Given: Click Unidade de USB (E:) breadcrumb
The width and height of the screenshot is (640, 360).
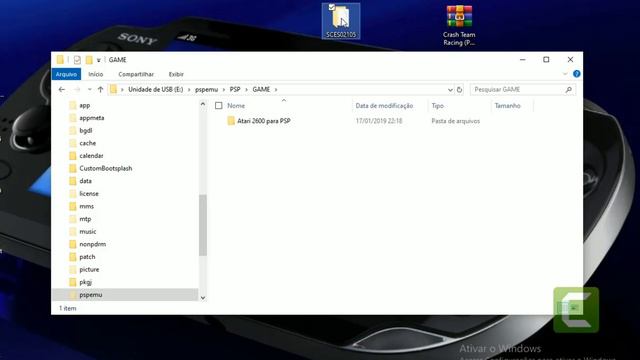Looking at the screenshot, I should click(156, 89).
